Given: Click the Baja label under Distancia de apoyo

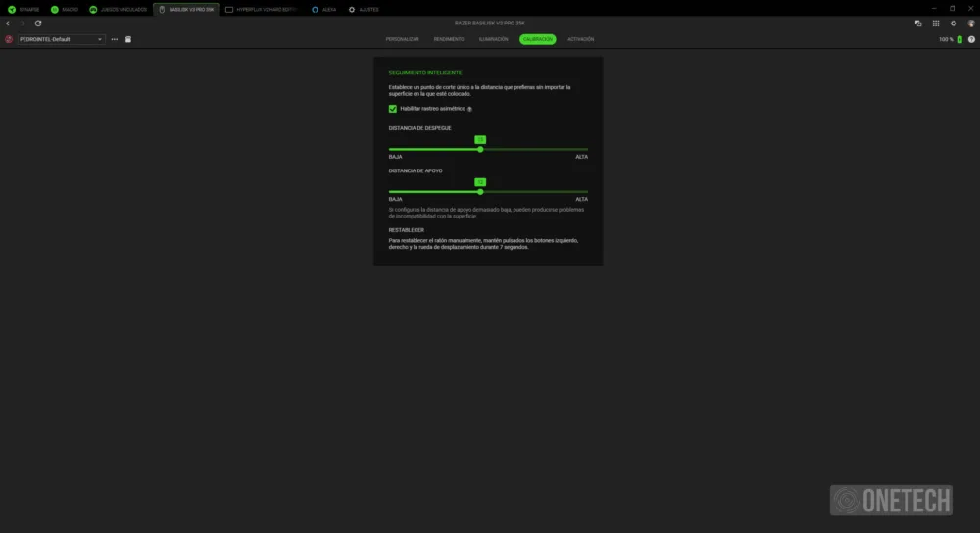Looking at the screenshot, I should click(x=395, y=199).
